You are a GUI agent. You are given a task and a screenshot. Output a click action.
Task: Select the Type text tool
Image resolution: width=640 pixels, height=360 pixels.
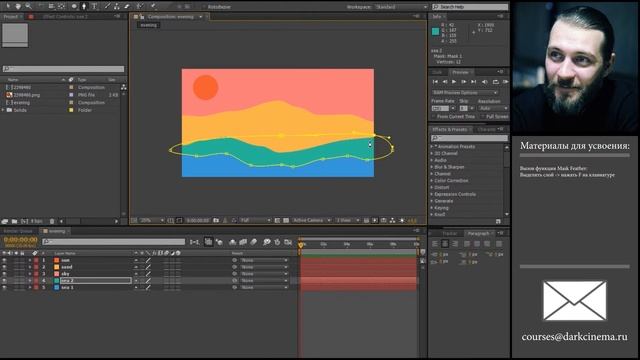(94, 6)
